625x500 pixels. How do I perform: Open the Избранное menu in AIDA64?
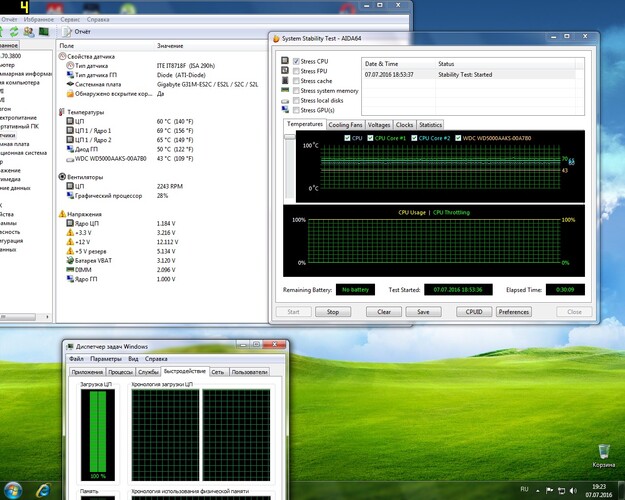(x=39, y=19)
